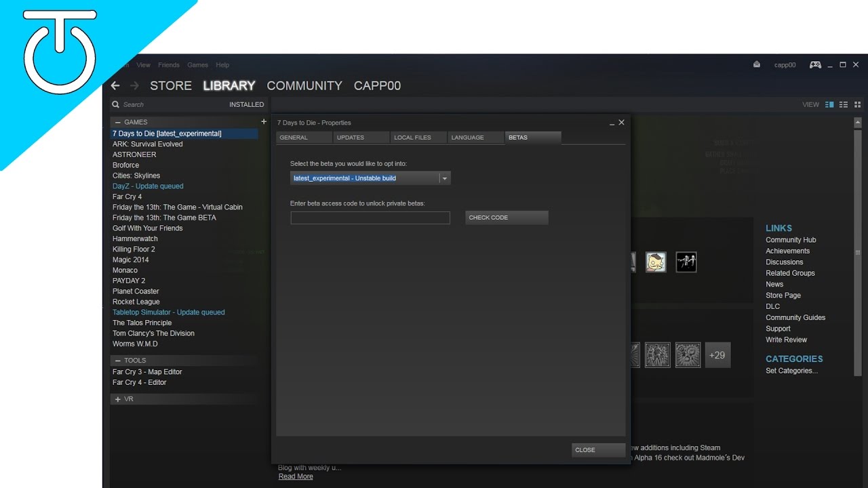Select Cities: Skylines

coord(136,176)
